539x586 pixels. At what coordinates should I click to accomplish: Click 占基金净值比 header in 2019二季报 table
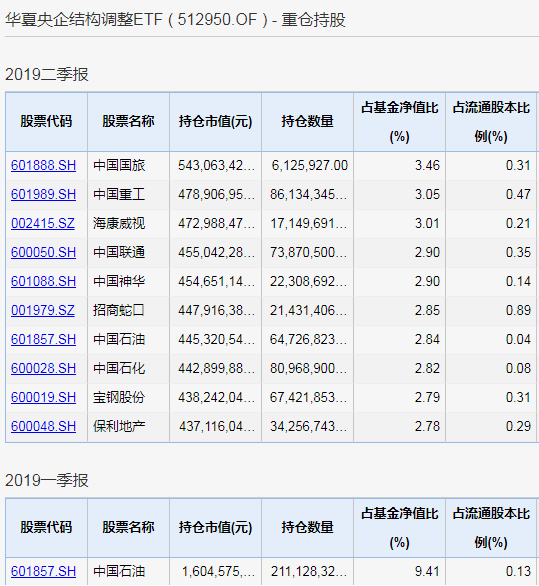[400, 122]
